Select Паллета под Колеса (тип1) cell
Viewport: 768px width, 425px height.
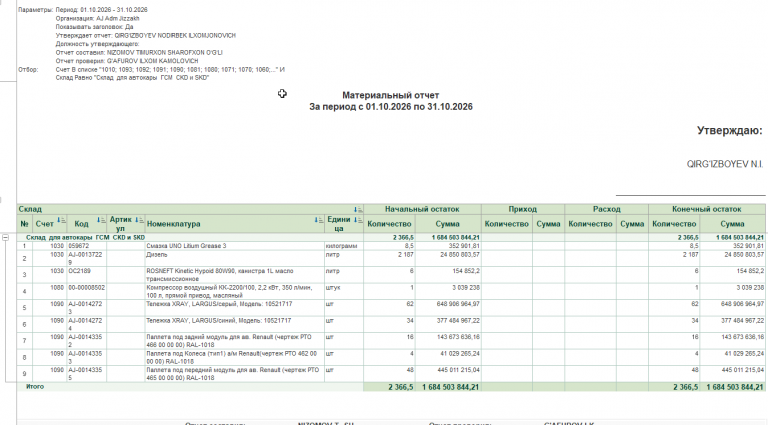pyautogui.click(x=235, y=357)
